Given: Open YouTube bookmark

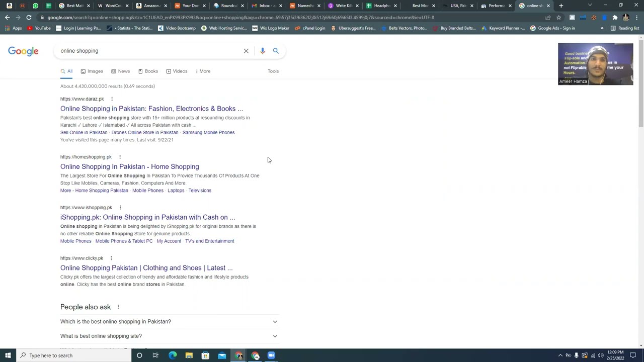Looking at the screenshot, I should (39, 28).
